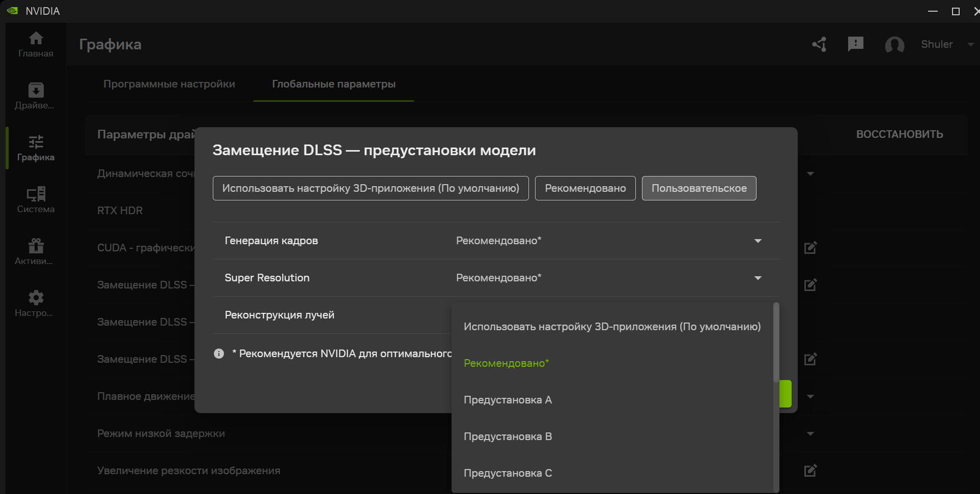Viewport: 980px width, 494px height.
Task: Select Предустановка B option
Action: tap(612, 437)
